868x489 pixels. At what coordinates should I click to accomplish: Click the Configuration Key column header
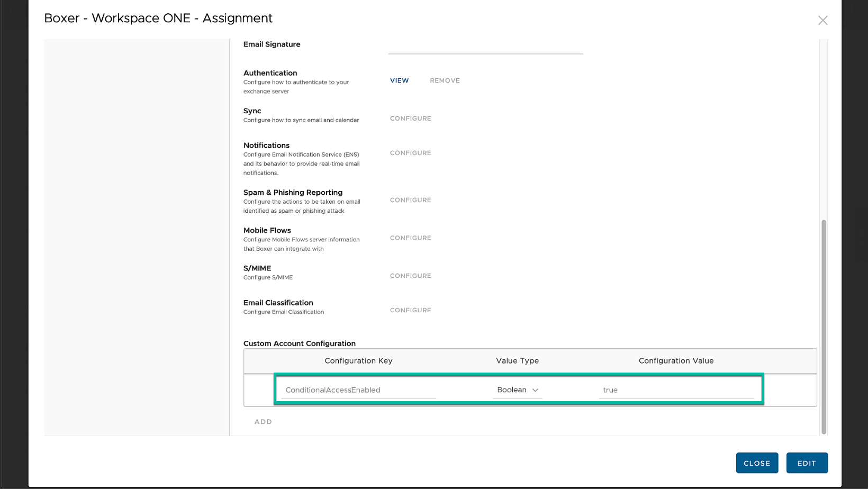(358, 361)
